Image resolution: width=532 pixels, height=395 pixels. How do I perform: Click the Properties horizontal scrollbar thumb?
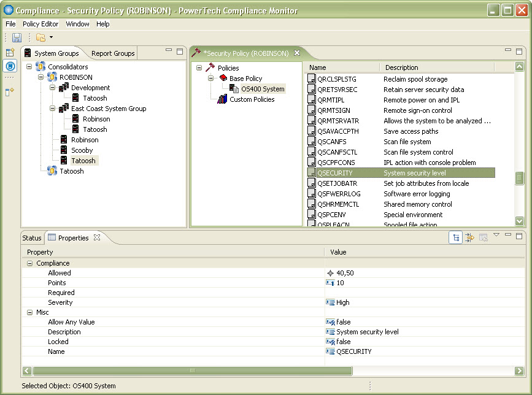point(193,370)
